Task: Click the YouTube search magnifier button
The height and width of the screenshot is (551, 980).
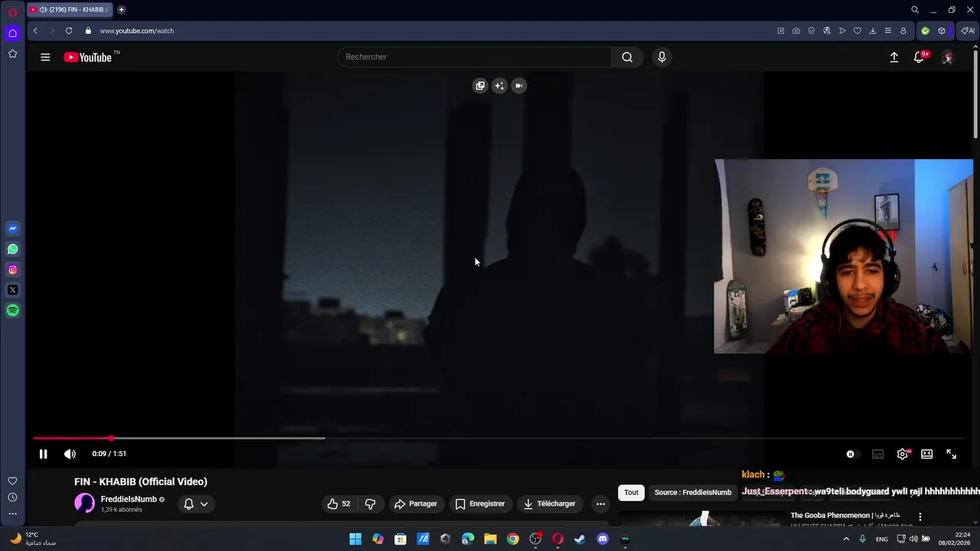Action: (627, 57)
